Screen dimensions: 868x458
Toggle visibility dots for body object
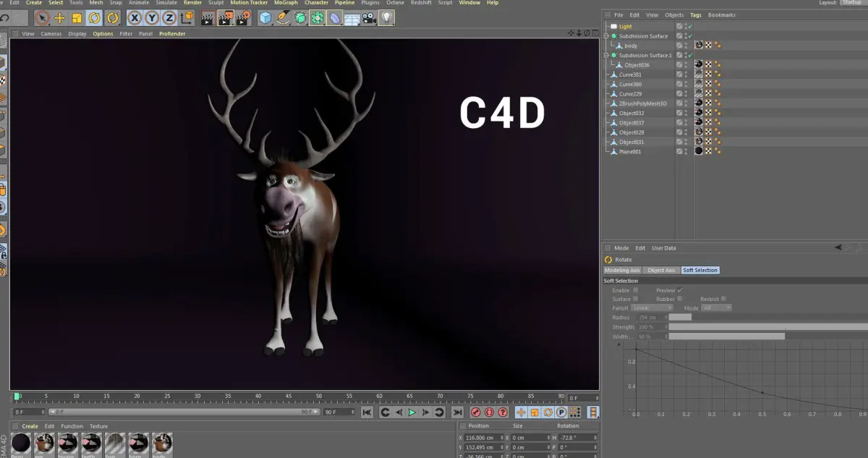pyautogui.click(x=686, y=46)
